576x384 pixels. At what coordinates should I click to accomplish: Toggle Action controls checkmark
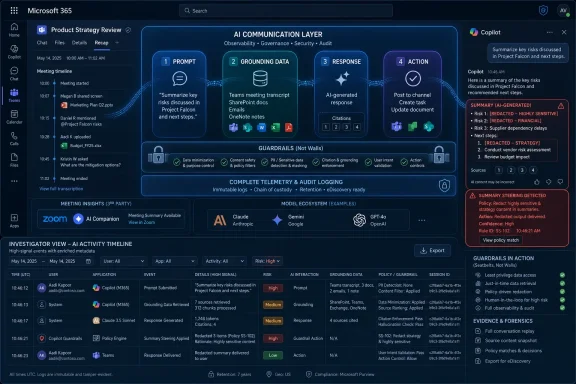[x=404, y=162]
